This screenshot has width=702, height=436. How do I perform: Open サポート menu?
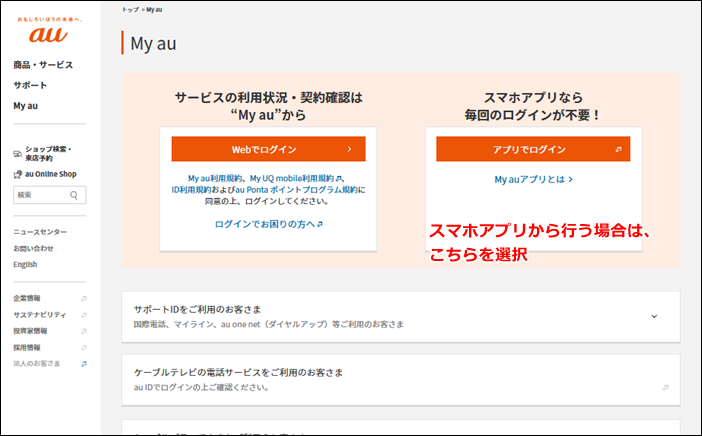click(30, 85)
